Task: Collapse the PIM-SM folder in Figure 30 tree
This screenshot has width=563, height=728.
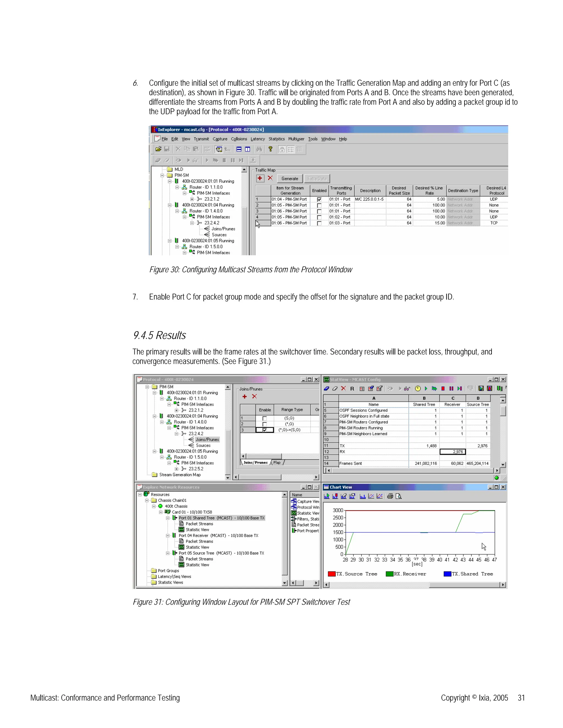Action: pyautogui.click(x=162, y=175)
